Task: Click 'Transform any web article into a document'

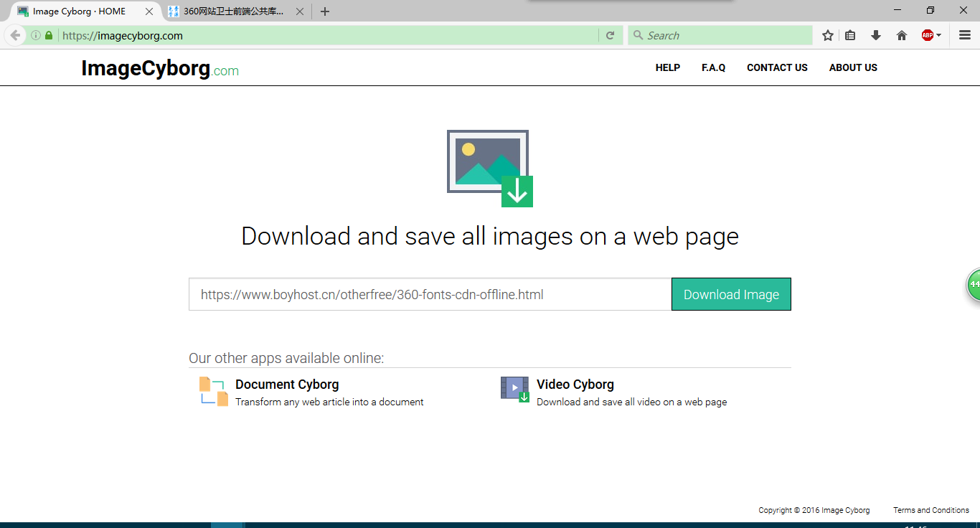Action: [x=329, y=402]
